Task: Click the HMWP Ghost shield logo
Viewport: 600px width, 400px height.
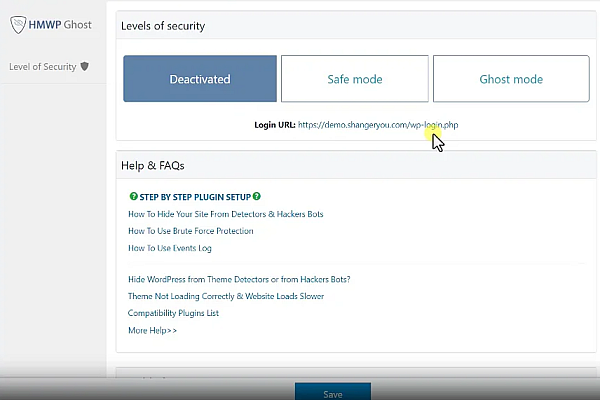Action: click(x=17, y=22)
